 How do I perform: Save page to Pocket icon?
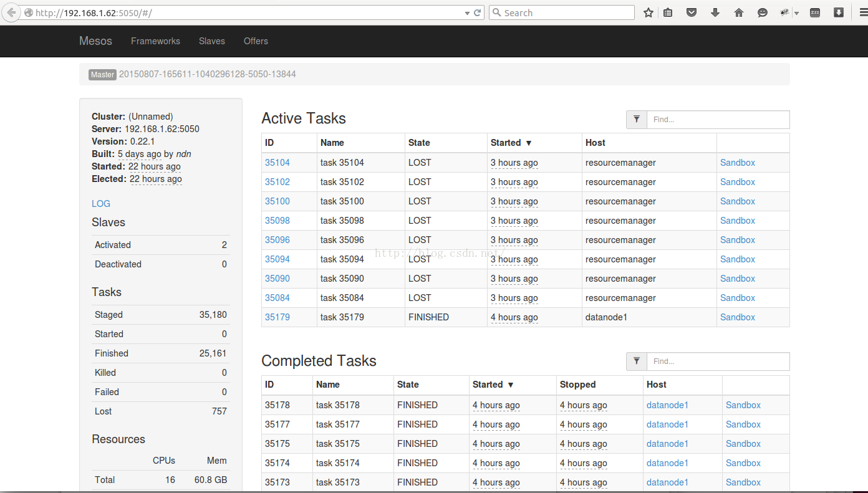point(692,12)
